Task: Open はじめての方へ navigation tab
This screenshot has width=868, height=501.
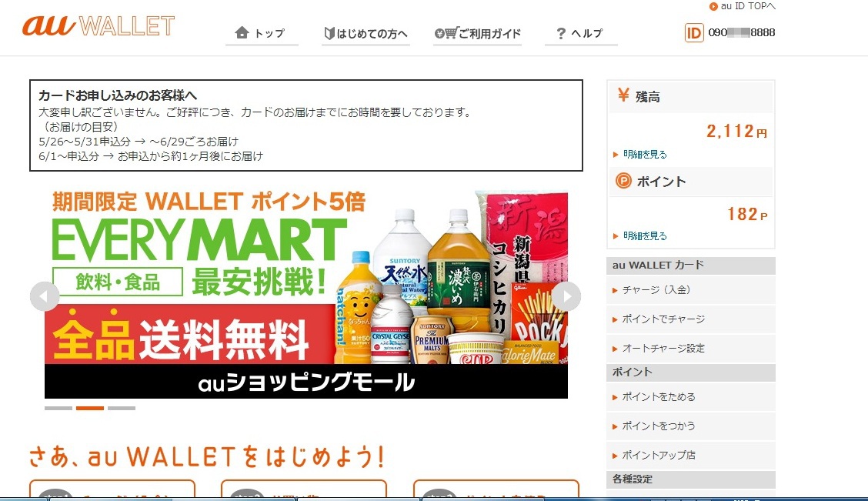Action: click(366, 34)
